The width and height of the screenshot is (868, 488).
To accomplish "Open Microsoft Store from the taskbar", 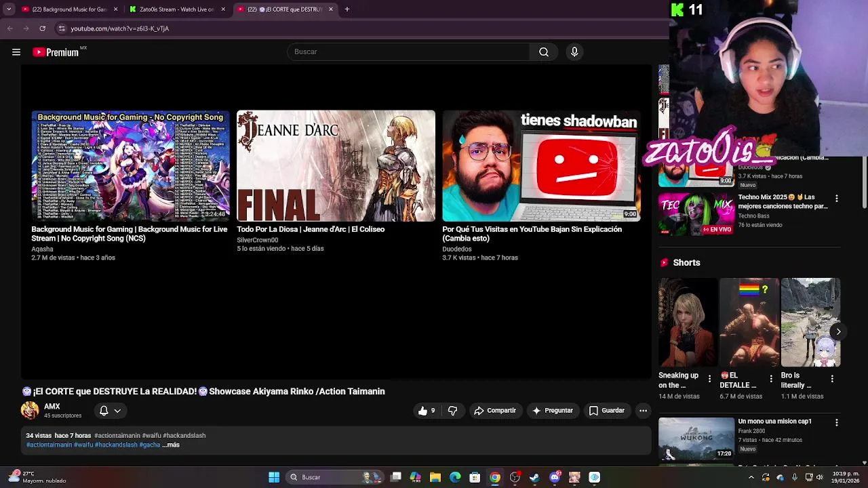I will (x=475, y=477).
